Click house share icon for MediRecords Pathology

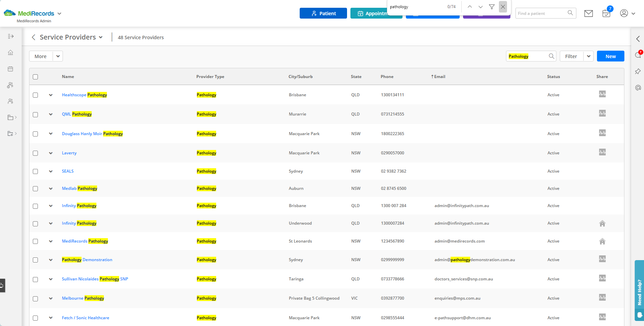[x=602, y=241]
